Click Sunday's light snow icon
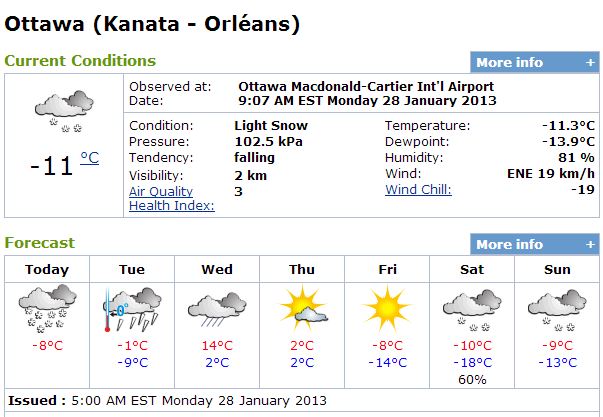The width and height of the screenshot is (603, 417). coord(557,310)
